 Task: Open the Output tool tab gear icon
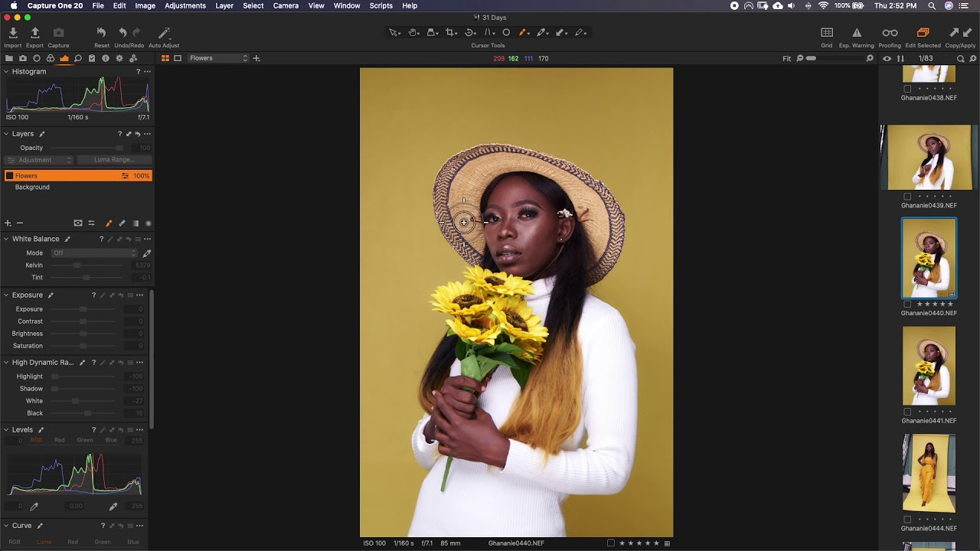[119, 58]
